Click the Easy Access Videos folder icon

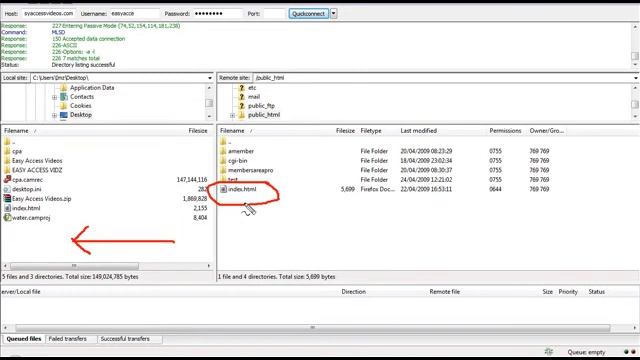[7, 161]
